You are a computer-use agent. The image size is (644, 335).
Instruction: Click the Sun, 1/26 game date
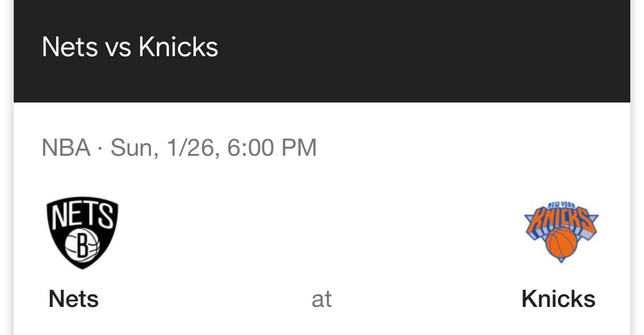click(x=163, y=148)
